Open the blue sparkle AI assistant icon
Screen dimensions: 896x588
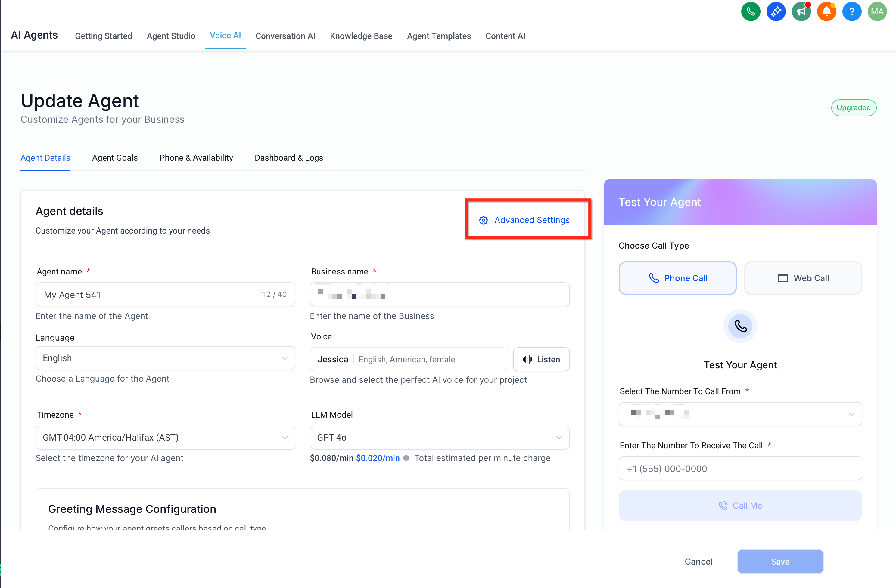(x=776, y=12)
